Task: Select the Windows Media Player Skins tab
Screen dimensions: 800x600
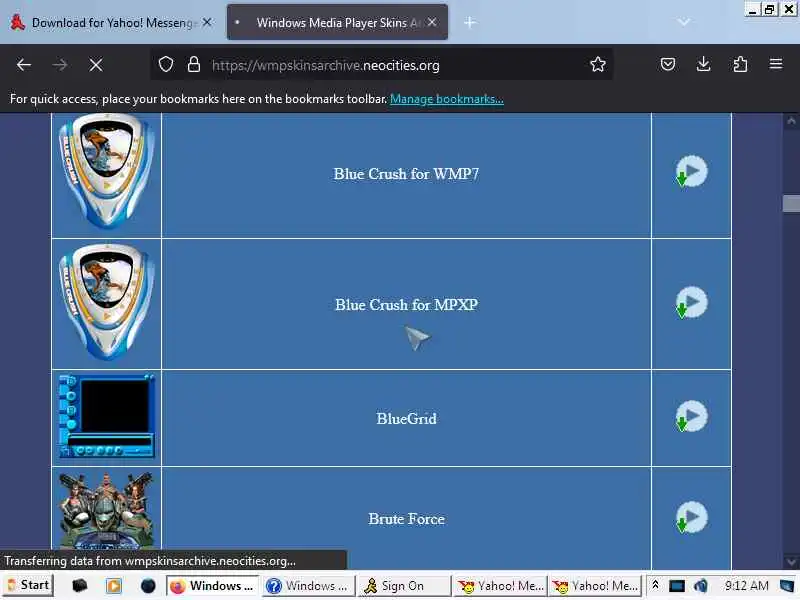Action: point(337,22)
